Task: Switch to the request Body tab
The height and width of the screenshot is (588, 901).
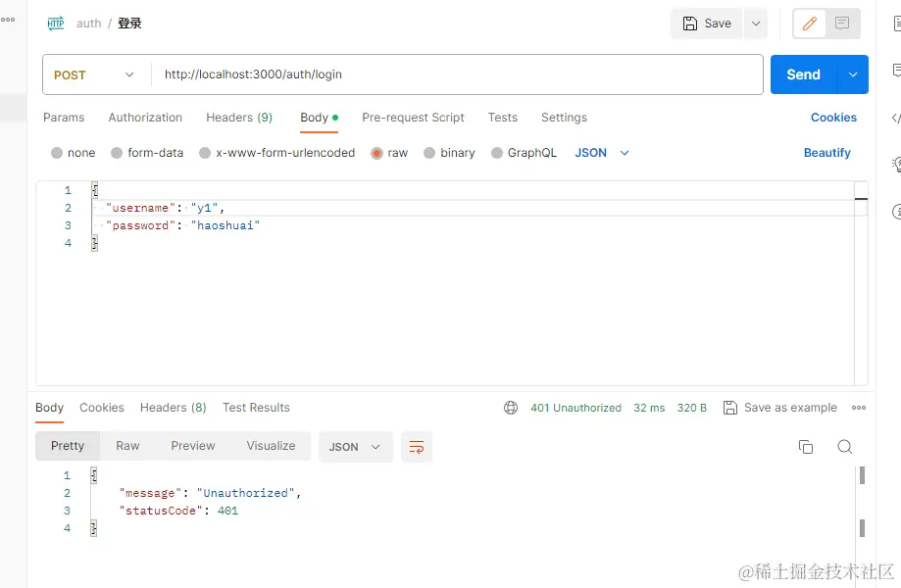Action: point(319,118)
